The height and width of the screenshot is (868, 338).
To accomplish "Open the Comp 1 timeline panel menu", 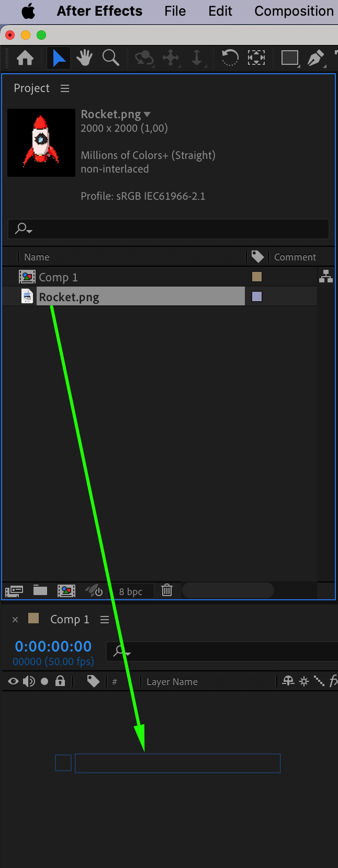I will pos(105,620).
